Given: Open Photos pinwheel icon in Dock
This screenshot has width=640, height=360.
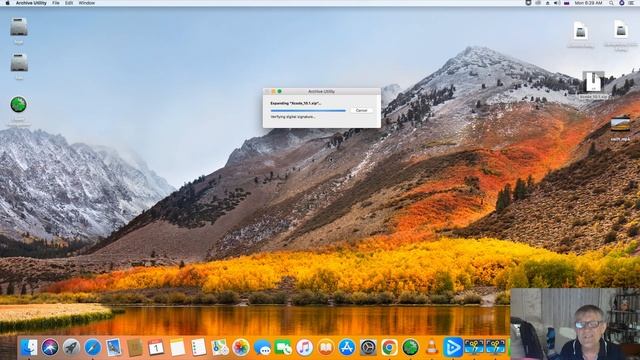Looking at the screenshot, I should click(x=241, y=347).
